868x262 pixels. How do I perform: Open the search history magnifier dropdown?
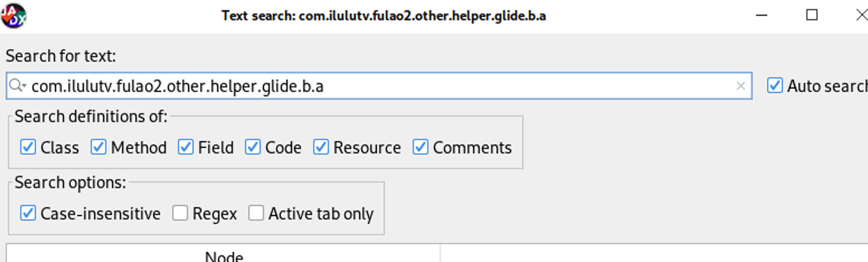point(18,86)
